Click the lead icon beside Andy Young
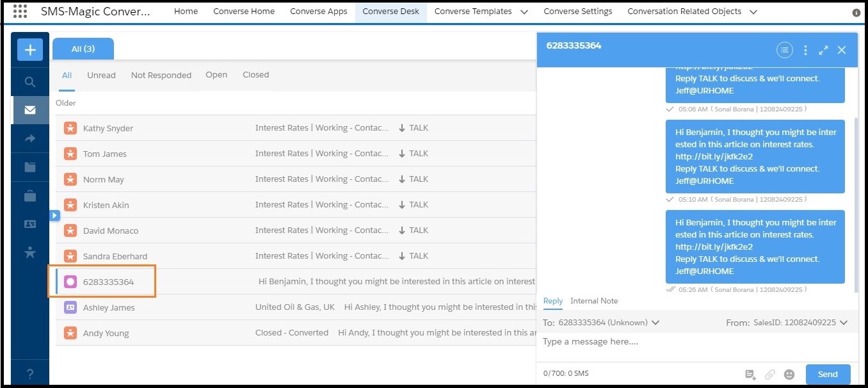The width and height of the screenshot is (868, 388). click(70, 333)
